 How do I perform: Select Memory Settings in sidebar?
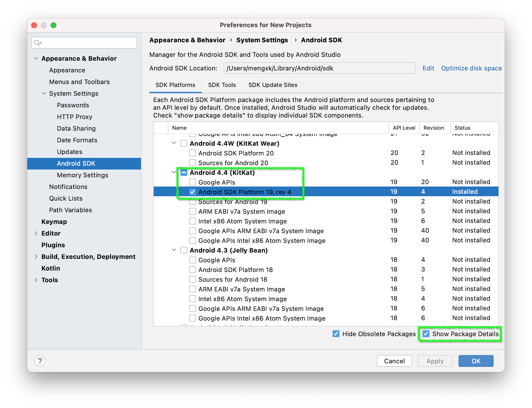coord(82,175)
